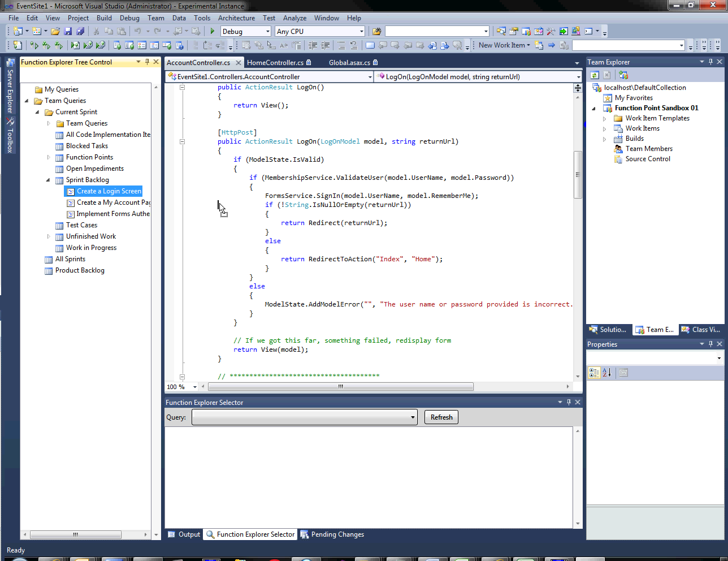Click Refresh icon in Team Explorer toolbar

point(595,75)
